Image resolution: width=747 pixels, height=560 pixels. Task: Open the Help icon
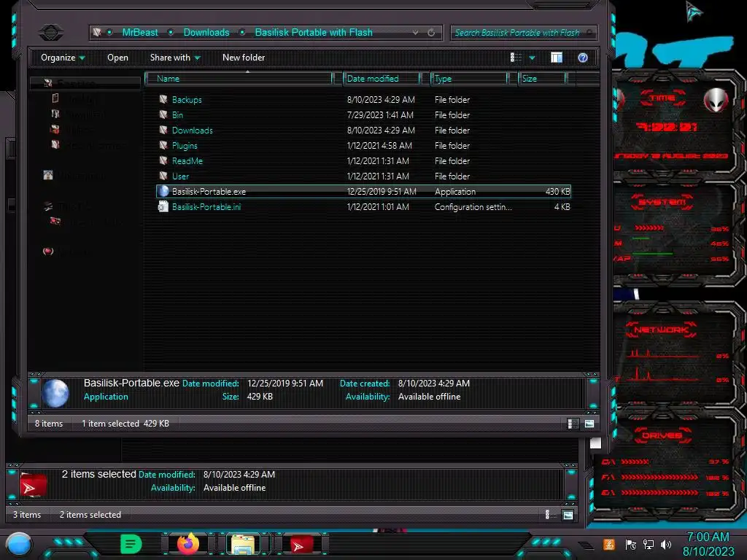click(x=583, y=58)
